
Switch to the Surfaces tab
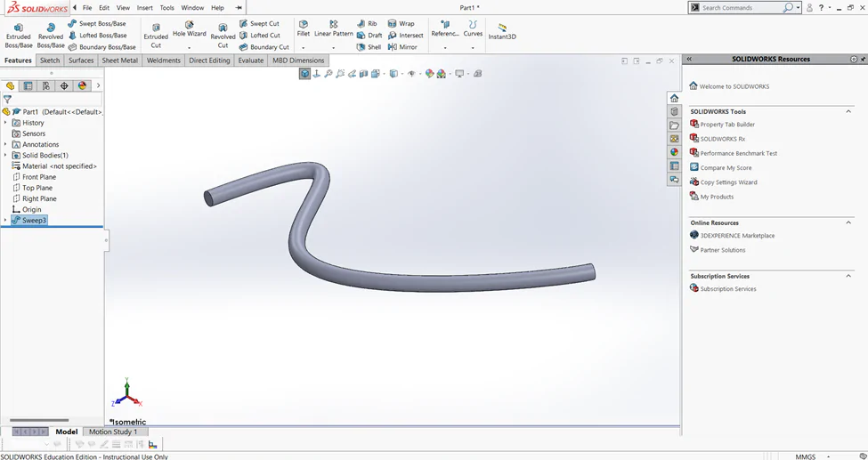[81, 61]
